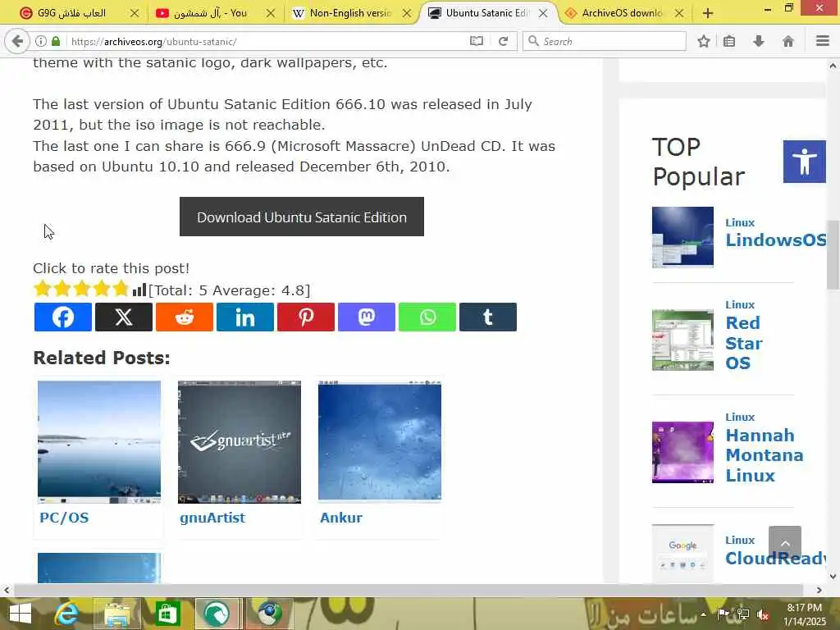Rate the post with the fifth star
This screenshot has width=840, height=630.
121,289
